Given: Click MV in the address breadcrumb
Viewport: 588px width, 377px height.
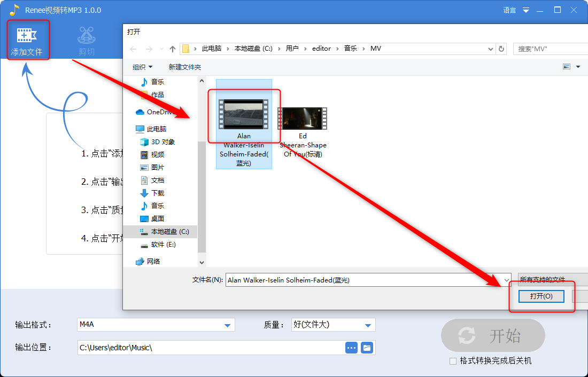Looking at the screenshot, I should point(376,49).
